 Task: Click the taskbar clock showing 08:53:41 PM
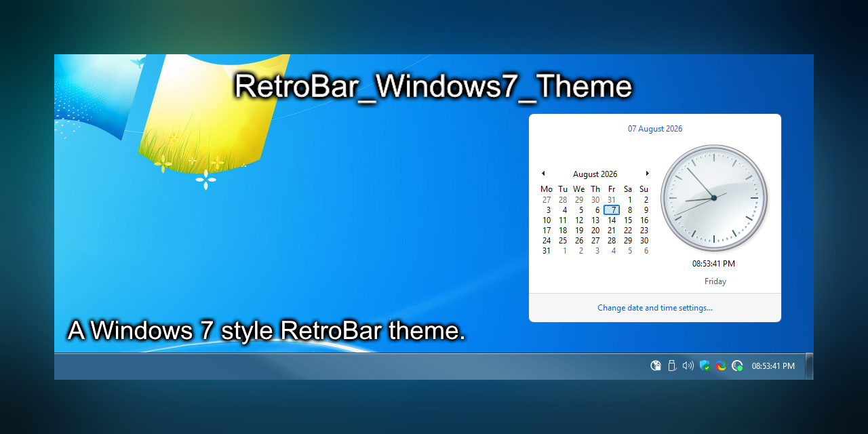click(773, 366)
